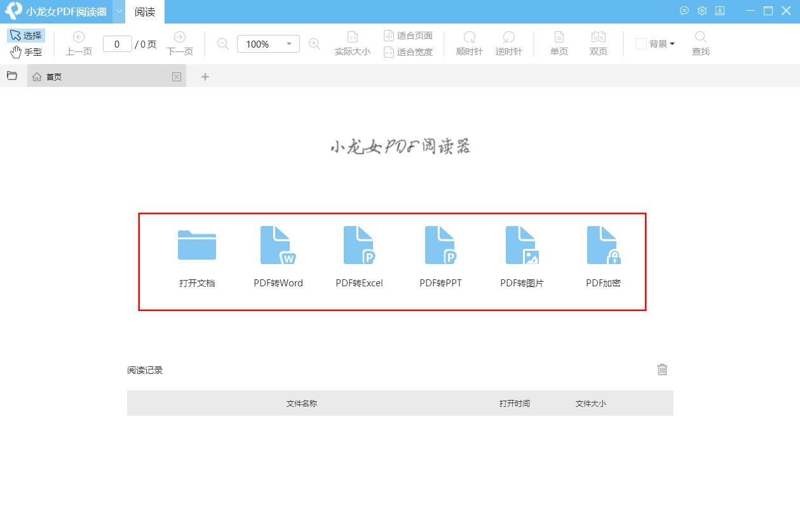Clear reading history with trash icon
The width and height of the screenshot is (800, 532).
(662, 369)
